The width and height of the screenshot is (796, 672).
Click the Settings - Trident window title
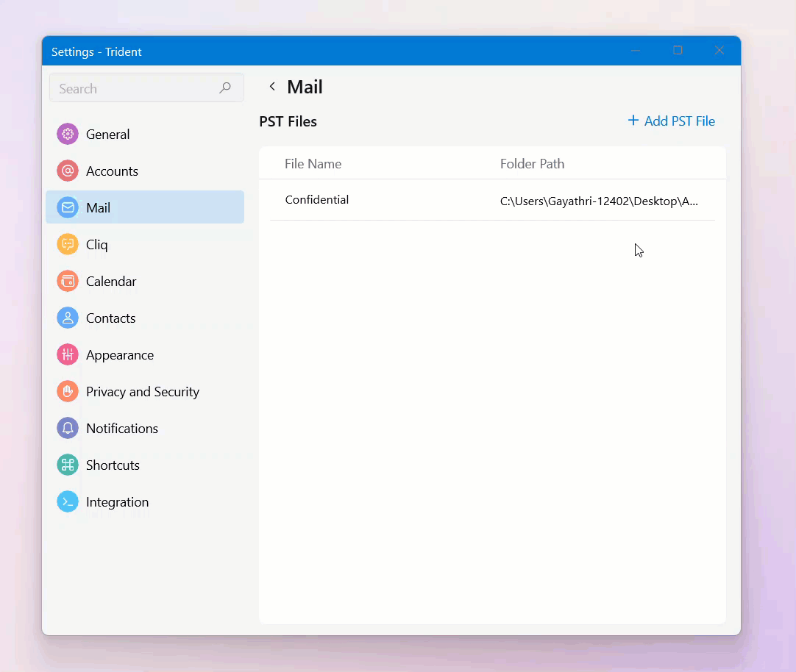[96, 51]
